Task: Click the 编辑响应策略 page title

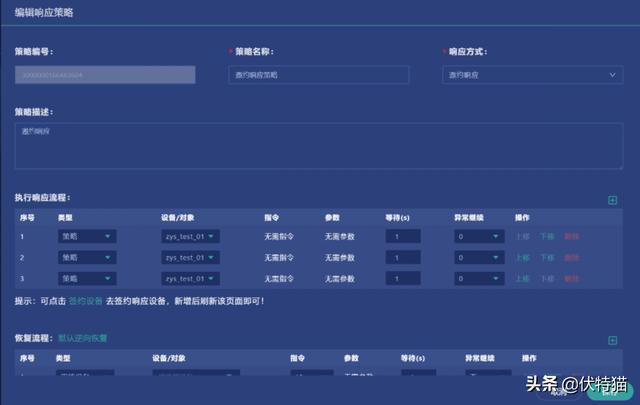Action: (44, 13)
